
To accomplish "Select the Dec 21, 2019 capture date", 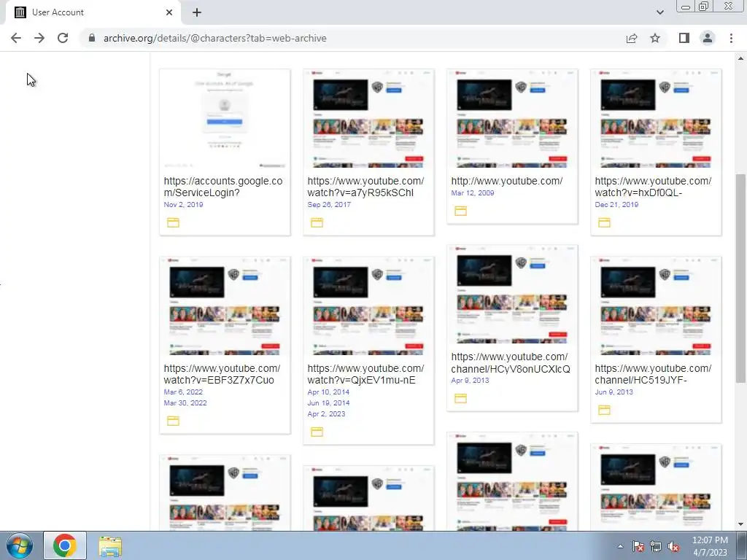I will click(x=616, y=204).
